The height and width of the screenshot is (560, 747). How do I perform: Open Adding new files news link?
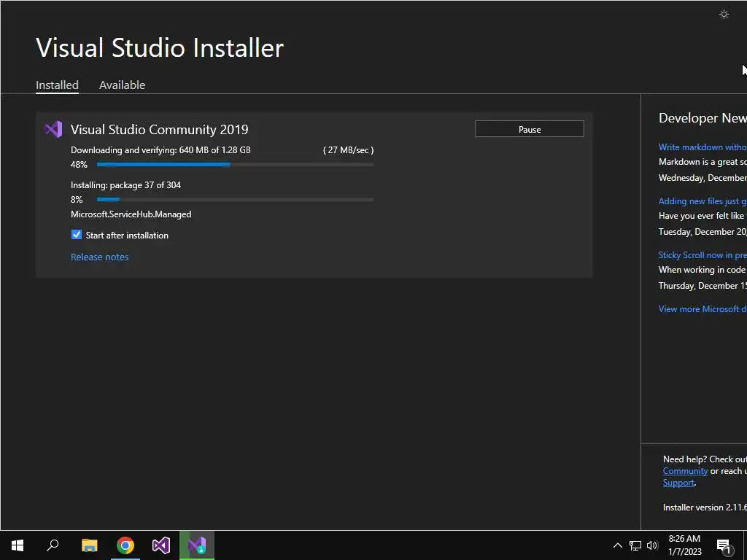click(703, 201)
